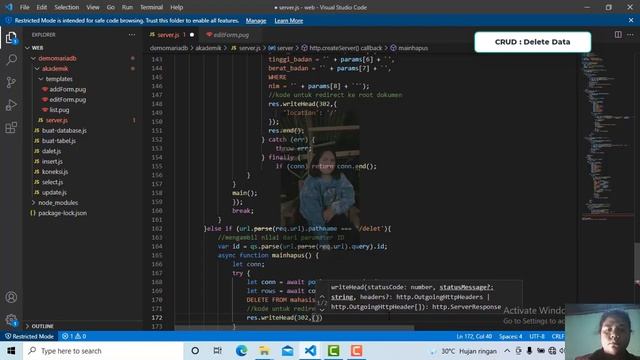Open the File menu
Screen dimensions: 640x360
coord(24,7)
